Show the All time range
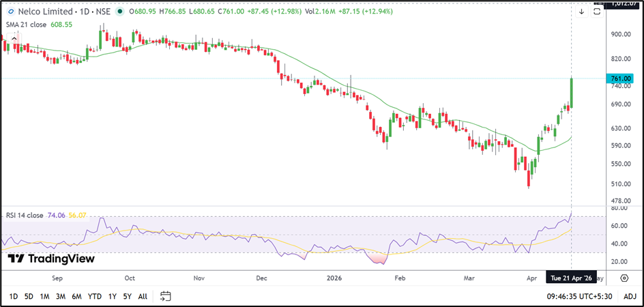This screenshot has width=644, height=307. tap(142, 296)
